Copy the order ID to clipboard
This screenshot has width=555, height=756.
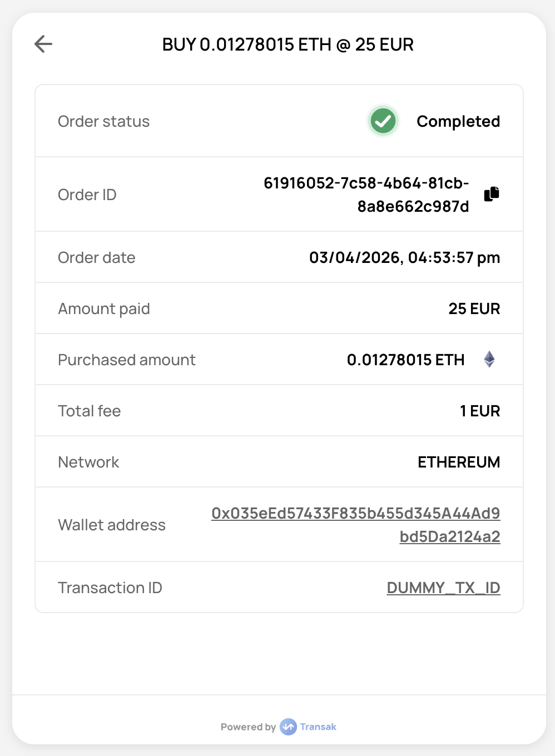pos(492,194)
